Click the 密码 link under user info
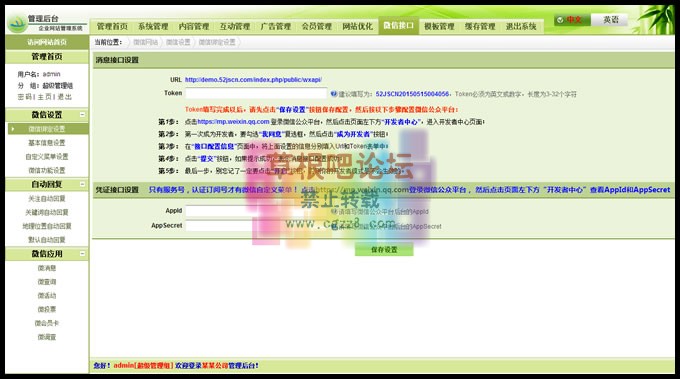The width and height of the screenshot is (680, 379). [x=24, y=97]
